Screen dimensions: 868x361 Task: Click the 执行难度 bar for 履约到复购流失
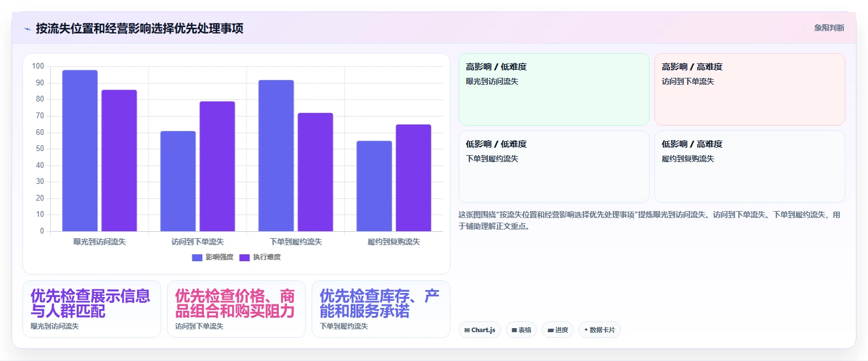pos(414,178)
